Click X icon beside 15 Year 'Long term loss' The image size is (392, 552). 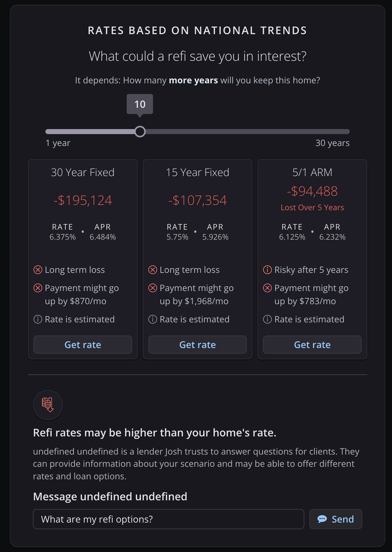coord(152,270)
